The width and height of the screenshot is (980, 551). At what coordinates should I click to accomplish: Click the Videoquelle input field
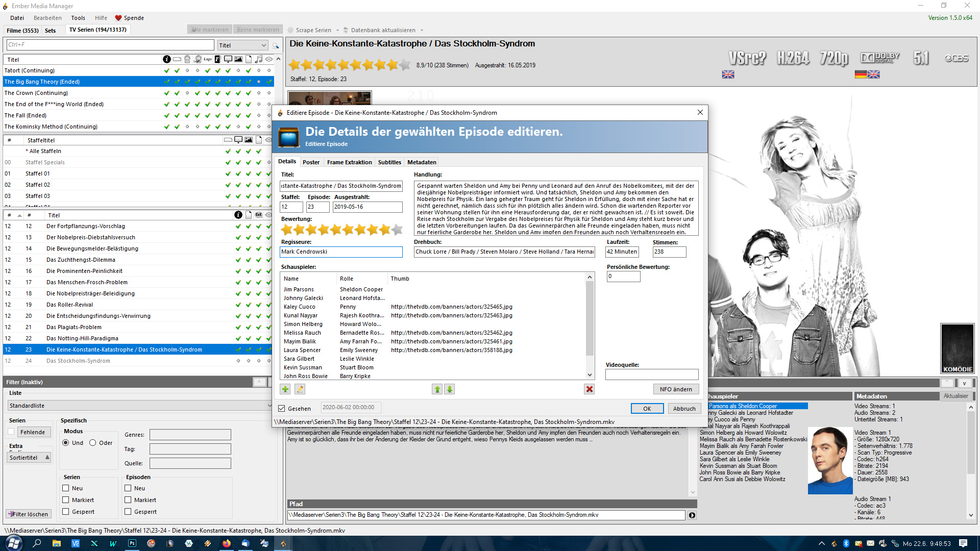point(652,375)
